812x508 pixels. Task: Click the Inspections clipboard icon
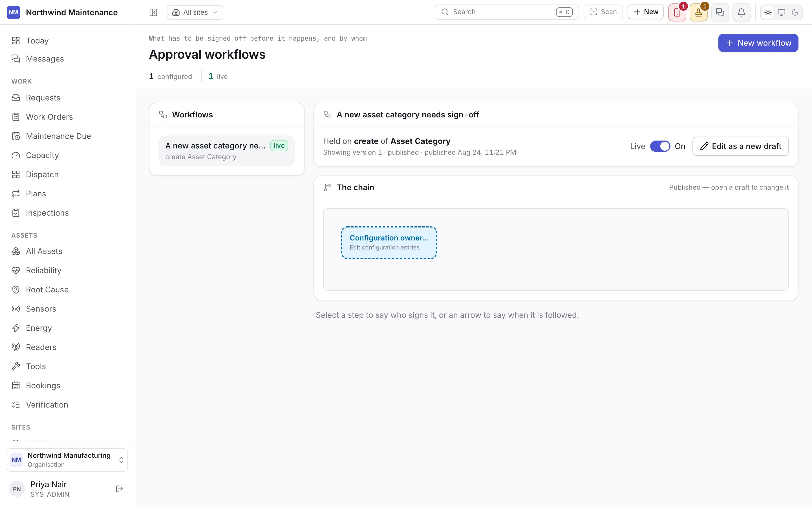point(16,213)
